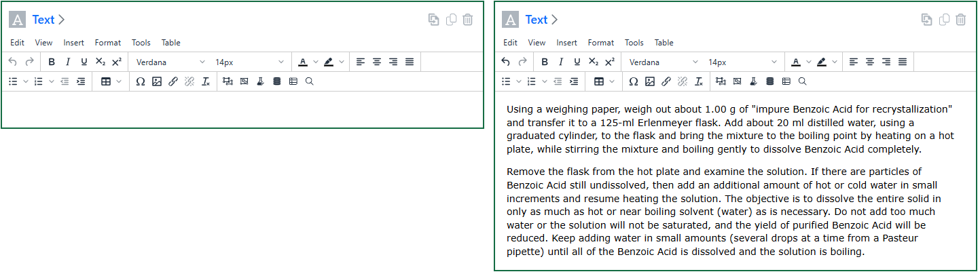Insert image in the right editor toolbar
Screen dimensions: 980x274
(x=650, y=81)
